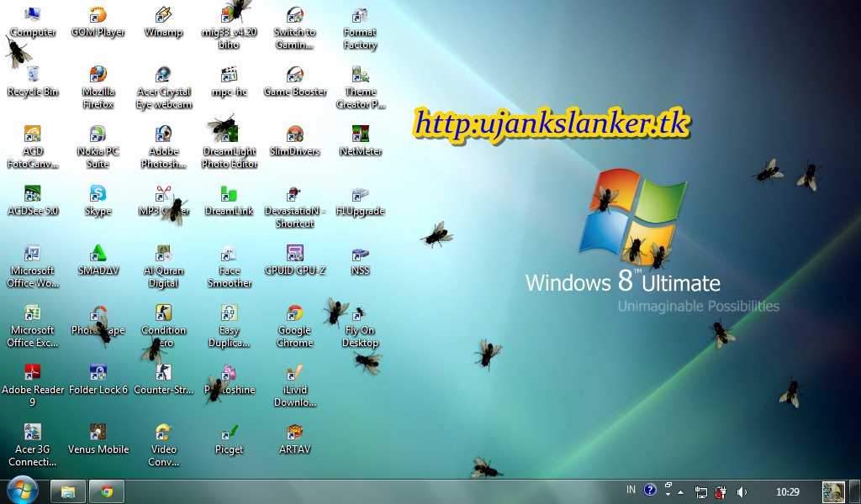The width and height of the screenshot is (861, 504).
Task: Click the IN language indicator
Action: click(x=631, y=490)
